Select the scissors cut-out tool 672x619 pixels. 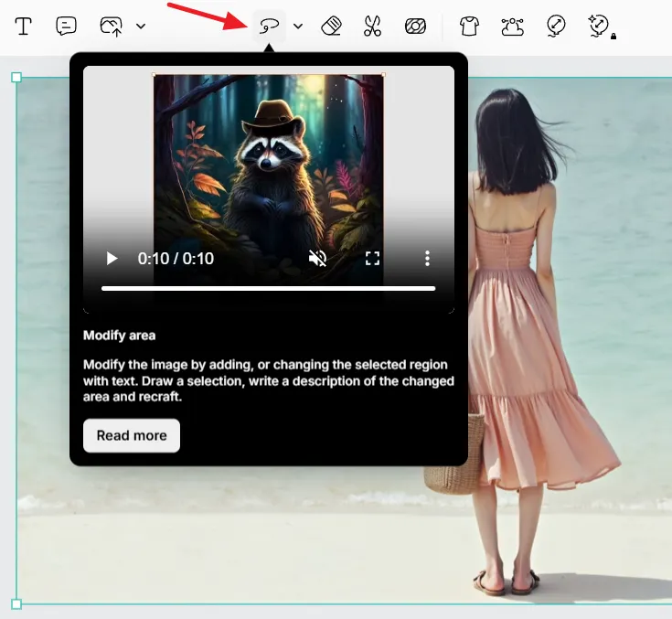coord(372,26)
